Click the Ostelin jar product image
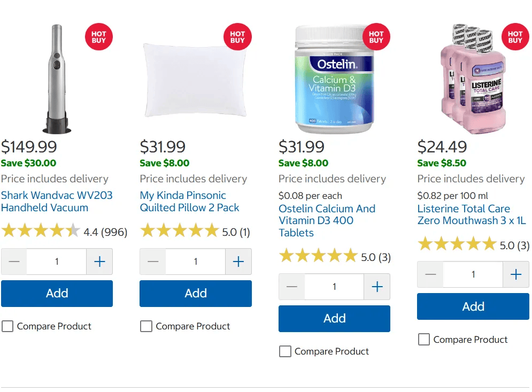The height and width of the screenshot is (392, 532). point(334,79)
